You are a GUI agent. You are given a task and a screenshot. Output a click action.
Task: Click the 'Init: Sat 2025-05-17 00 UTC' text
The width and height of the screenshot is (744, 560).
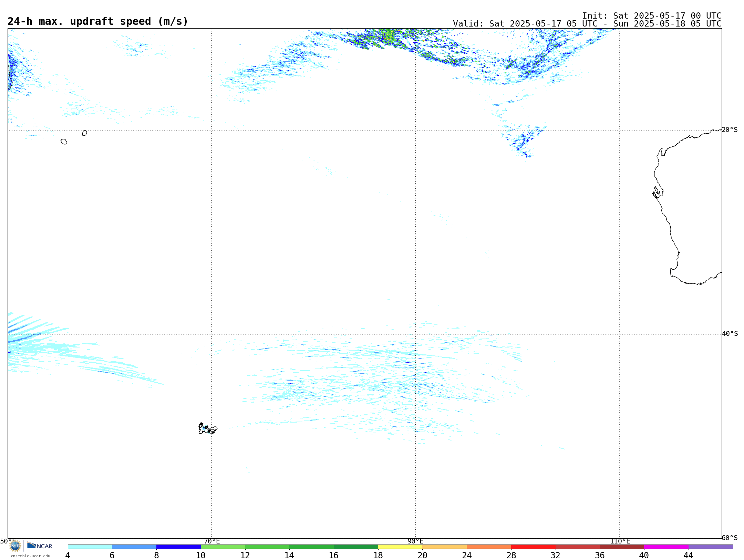[652, 16]
